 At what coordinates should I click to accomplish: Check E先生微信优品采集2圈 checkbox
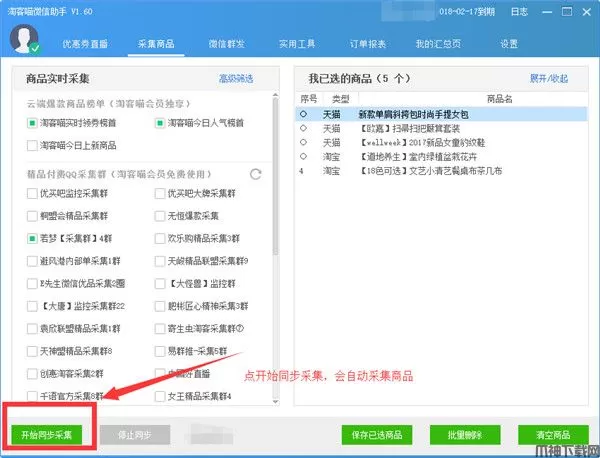coord(32,284)
